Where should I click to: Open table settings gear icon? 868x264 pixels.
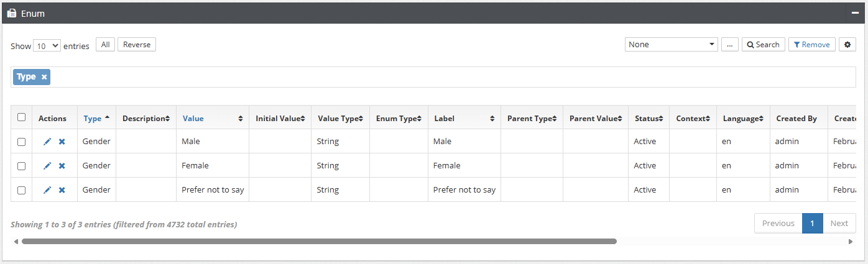coord(847,45)
